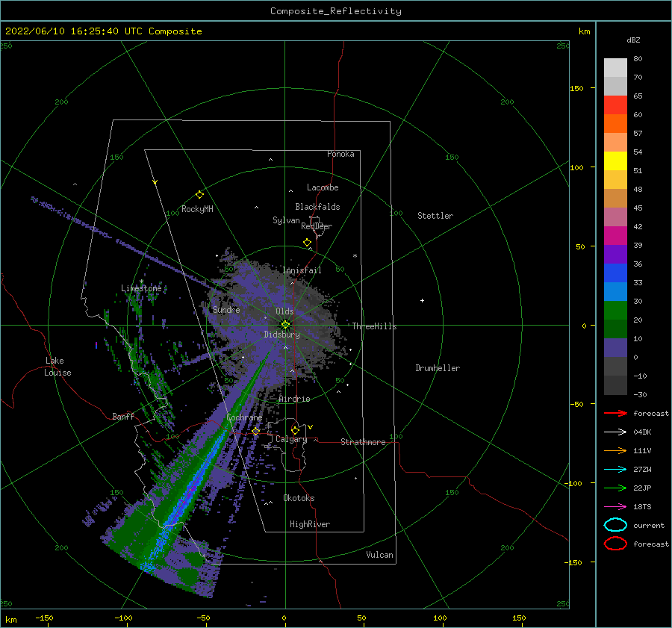Click the ThreeHills label
Viewport: 672px width, 628px height.
tap(374, 326)
